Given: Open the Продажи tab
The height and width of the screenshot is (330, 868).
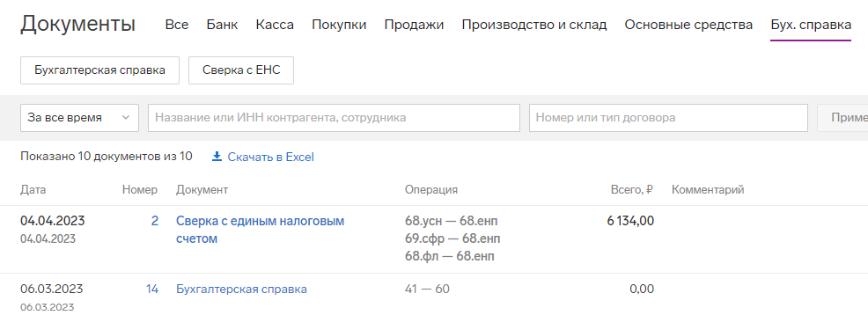Looking at the screenshot, I should 414,25.
